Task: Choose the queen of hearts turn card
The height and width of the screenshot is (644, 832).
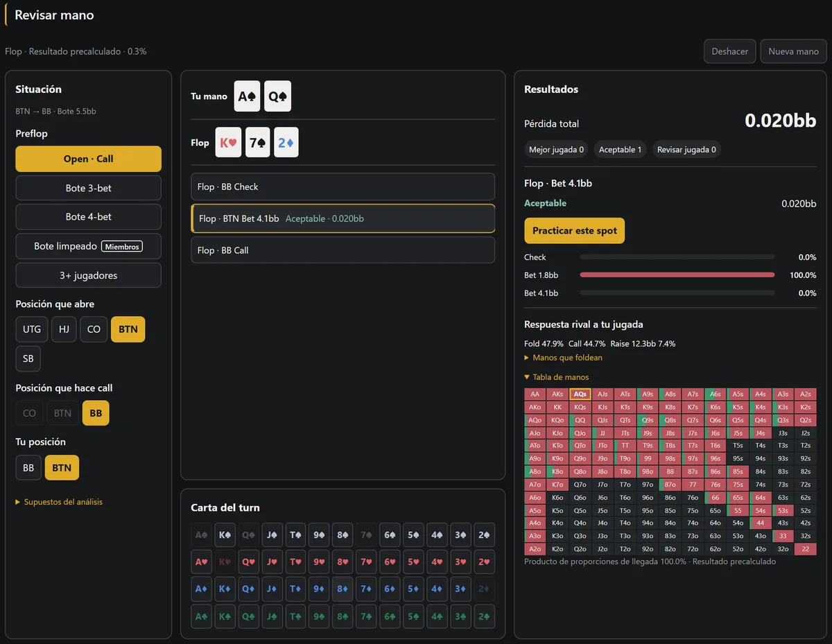Action: pos(249,562)
